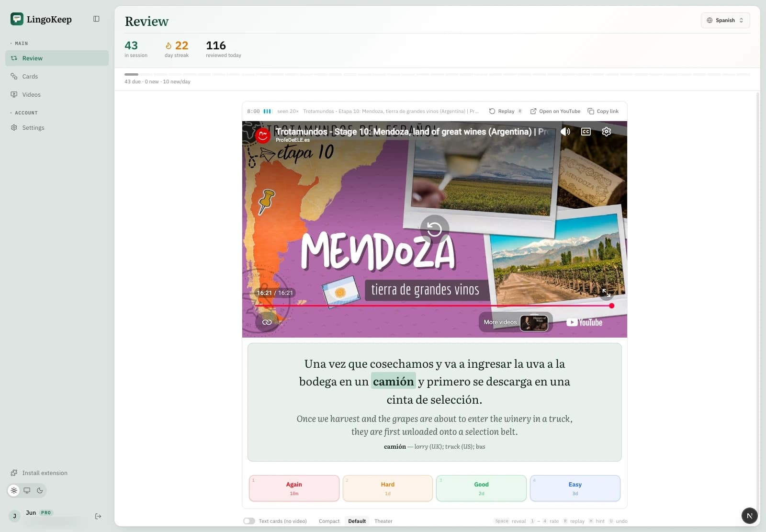This screenshot has width=766, height=532.
Task: Click the review session progress bar
Action: click(x=437, y=75)
